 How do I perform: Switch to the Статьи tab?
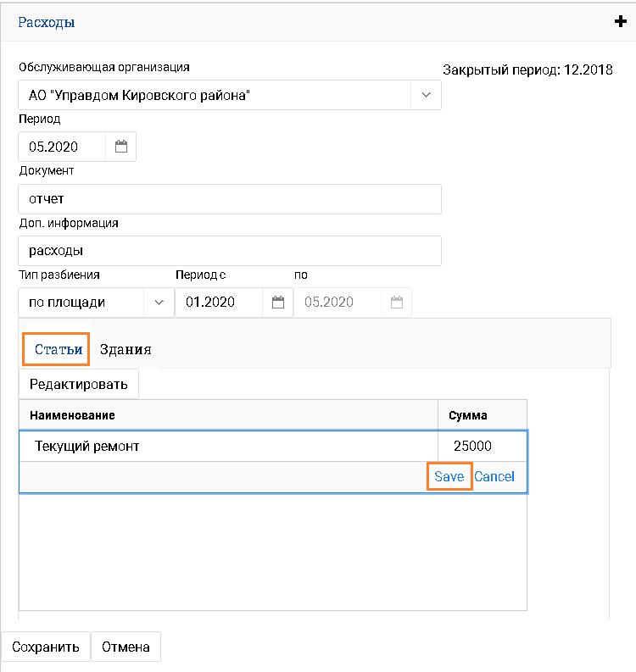click(x=58, y=349)
